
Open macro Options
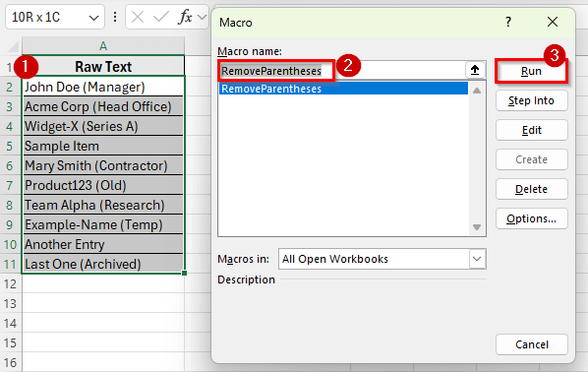tap(531, 218)
